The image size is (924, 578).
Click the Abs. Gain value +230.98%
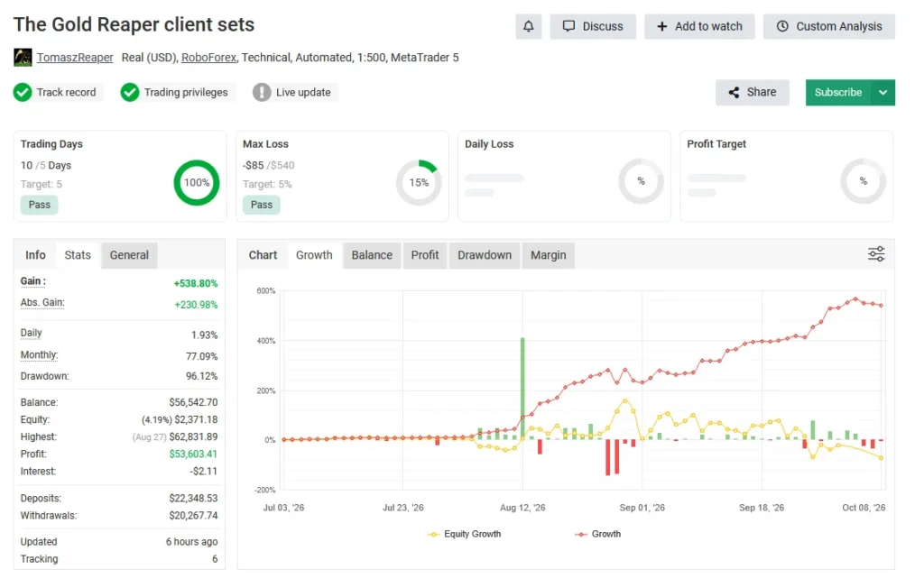click(x=196, y=305)
